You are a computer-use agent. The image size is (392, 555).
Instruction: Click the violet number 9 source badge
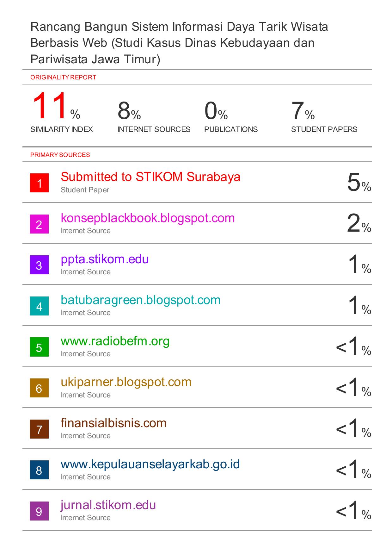click(39, 511)
